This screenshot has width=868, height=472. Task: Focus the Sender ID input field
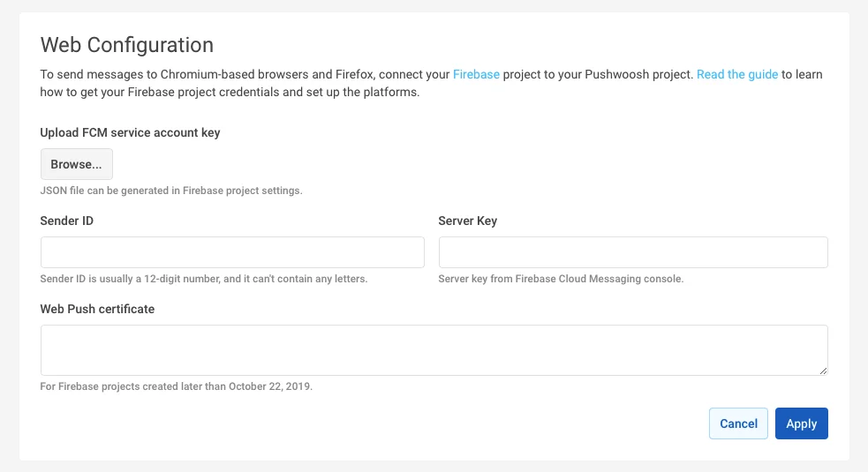tap(232, 252)
